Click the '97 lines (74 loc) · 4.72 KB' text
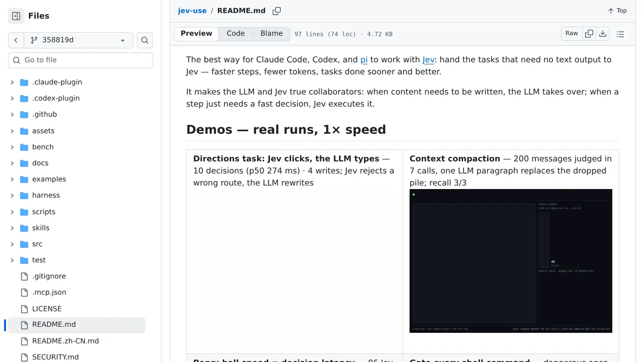Screen dimensions: 644x362 tap(344, 34)
